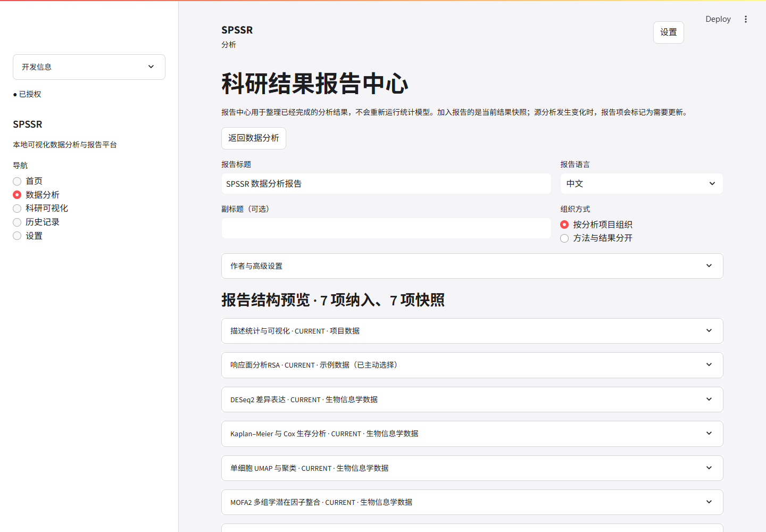Edit the 报告标题 text field
766x532 pixels.
[386, 184]
